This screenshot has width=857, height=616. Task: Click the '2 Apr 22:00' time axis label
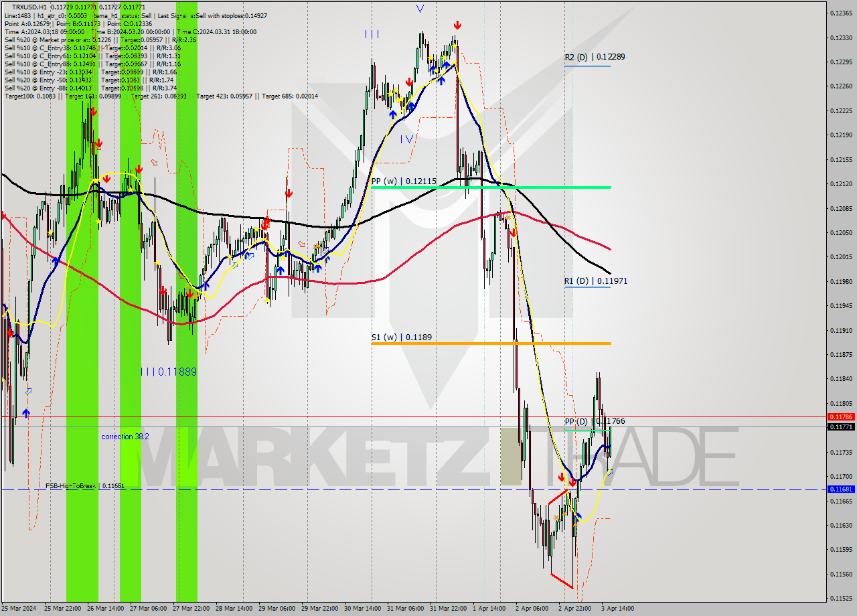click(x=574, y=609)
